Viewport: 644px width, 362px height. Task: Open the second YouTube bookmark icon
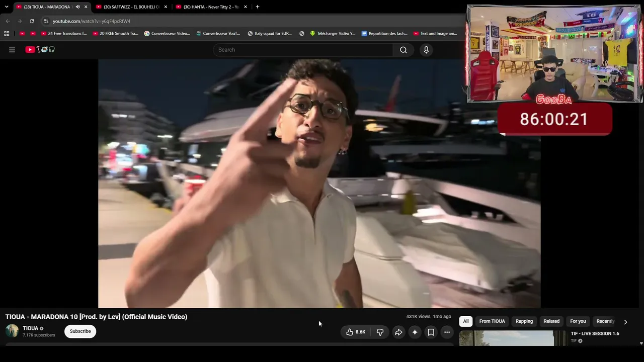(33, 34)
